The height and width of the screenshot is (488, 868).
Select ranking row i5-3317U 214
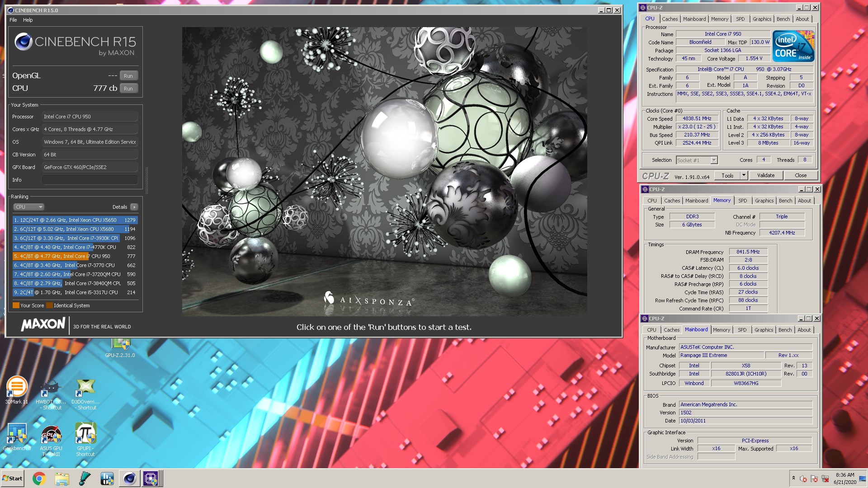click(x=75, y=292)
